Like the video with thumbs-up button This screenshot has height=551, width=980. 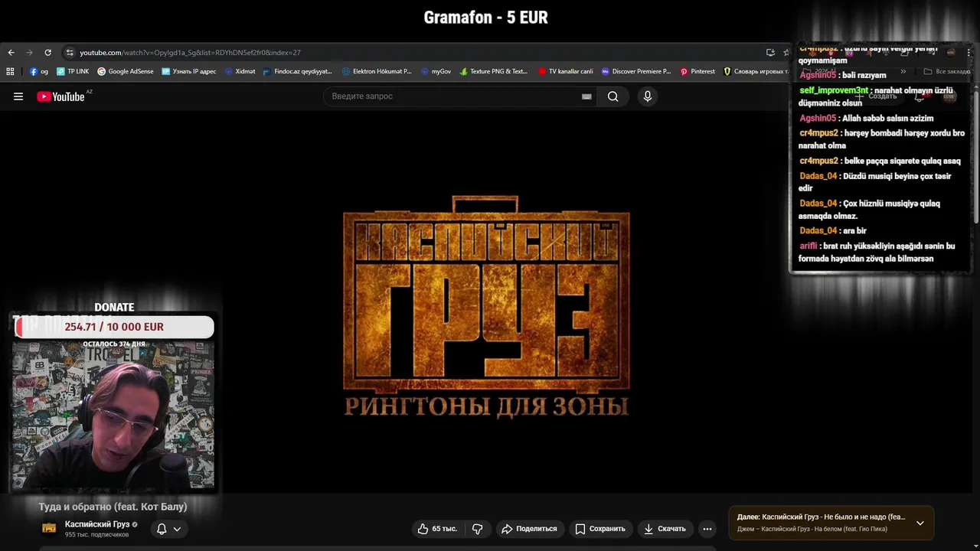[x=437, y=529]
